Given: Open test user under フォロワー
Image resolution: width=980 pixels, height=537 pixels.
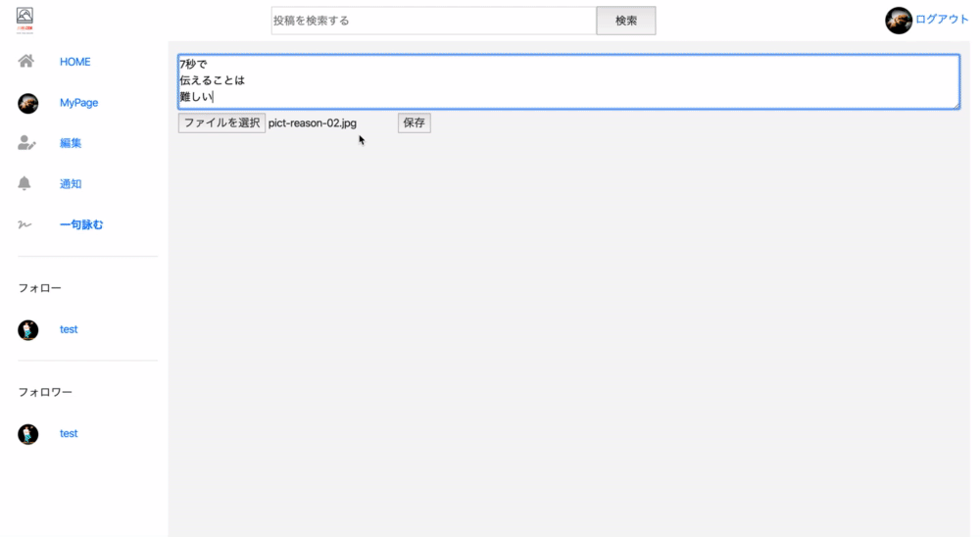Looking at the screenshot, I should tap(69, 433).
